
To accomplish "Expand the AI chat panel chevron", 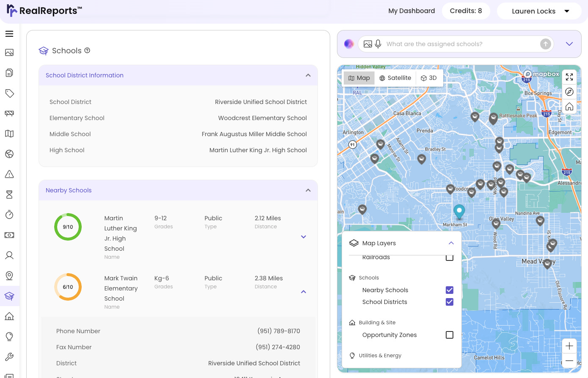I will click(x=569, y=44).
